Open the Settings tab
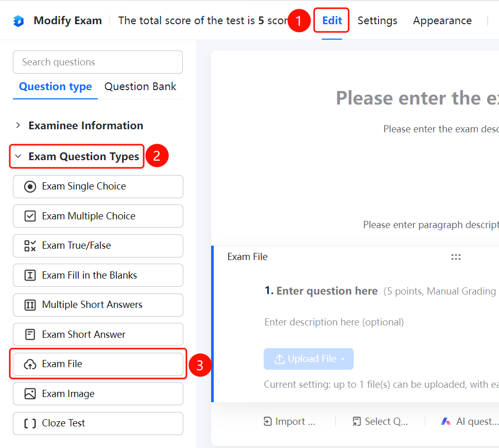The width and height of the screenshot is (499, 448). [x=377, y=21]
